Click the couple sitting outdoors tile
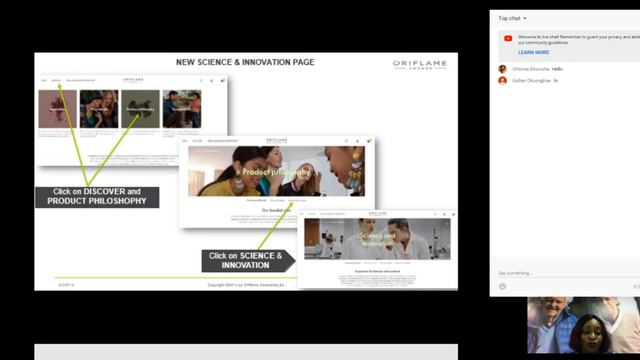The width and height of the screenshot is (640, 360). tap(182, 109)
